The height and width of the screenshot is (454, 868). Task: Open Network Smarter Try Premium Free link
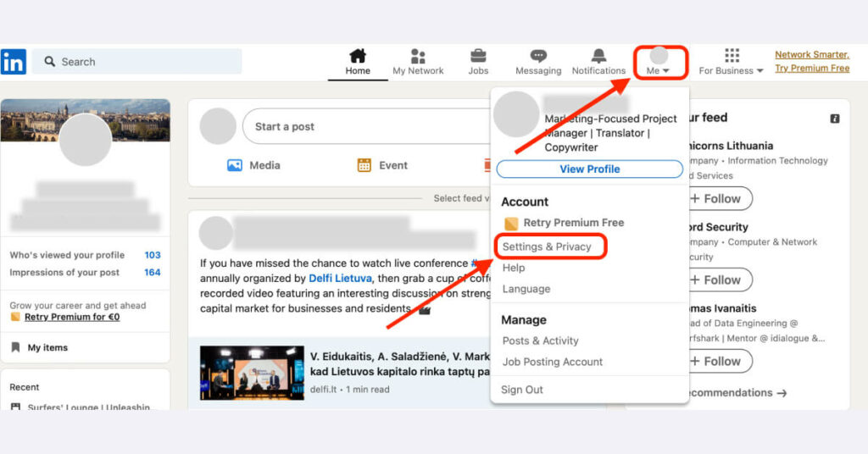pyautogui.click(x=812, y=61)
